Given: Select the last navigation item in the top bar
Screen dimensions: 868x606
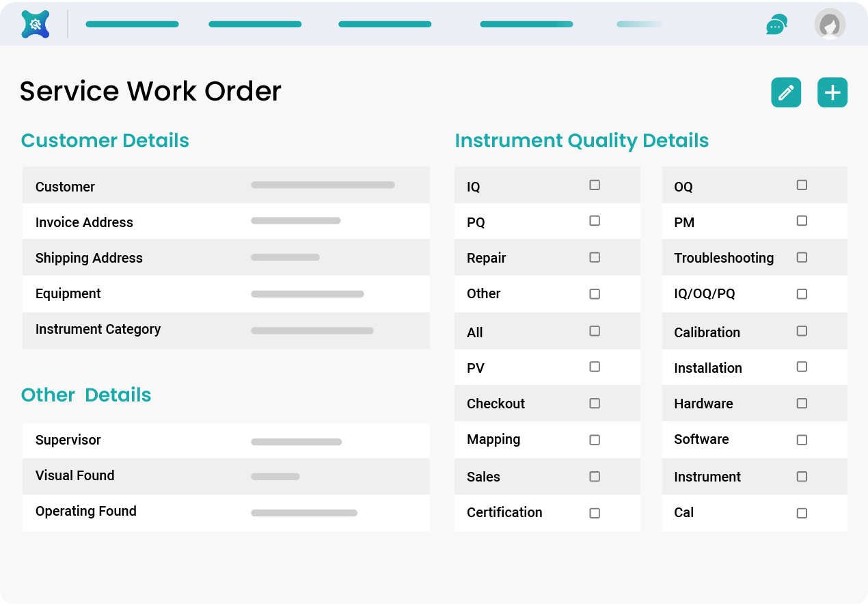Looking at the screenshot, I should coord(638,24).
